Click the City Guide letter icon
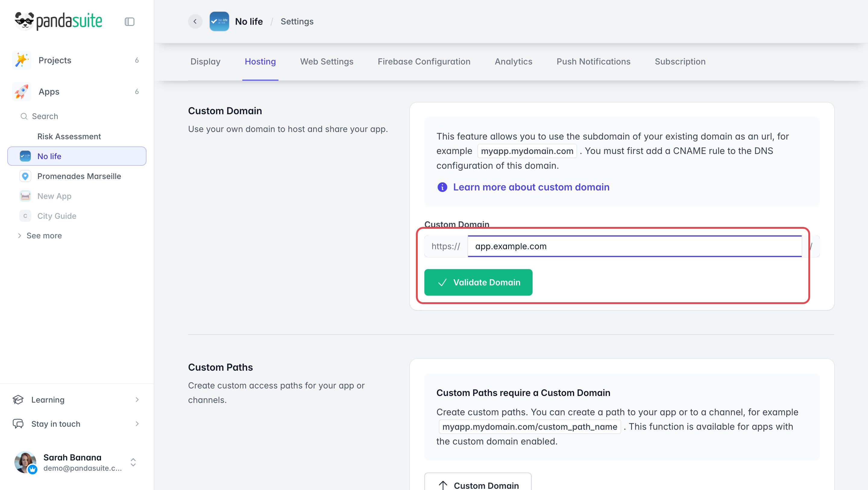Screen dimensions: 868x490 25,216
